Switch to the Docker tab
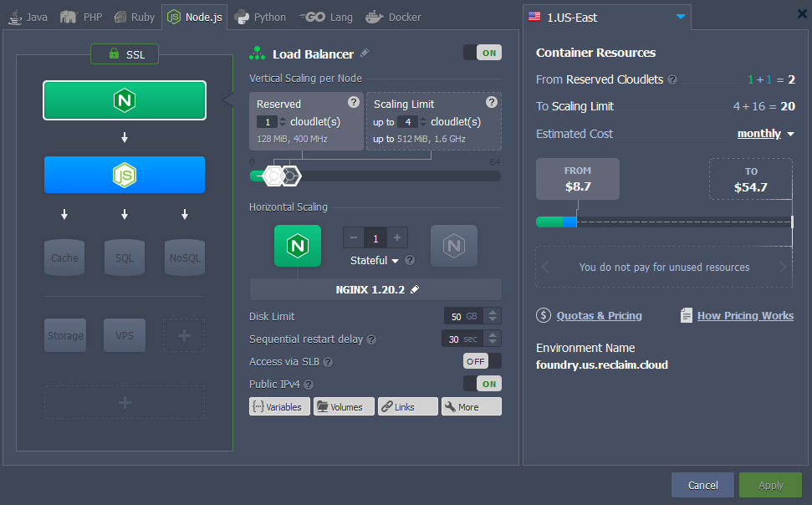 pyautogui.click(x=394, y=17)
